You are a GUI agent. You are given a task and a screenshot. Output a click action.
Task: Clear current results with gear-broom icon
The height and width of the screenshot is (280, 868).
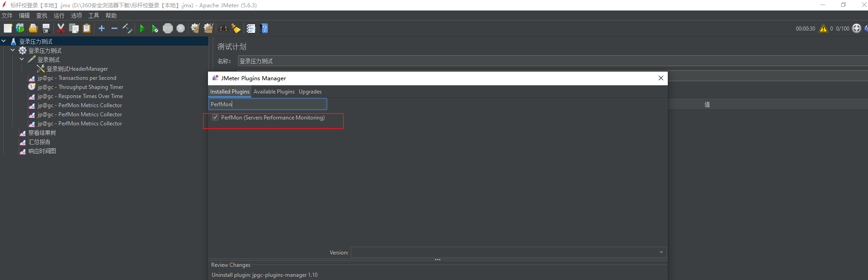pos(195,28)
